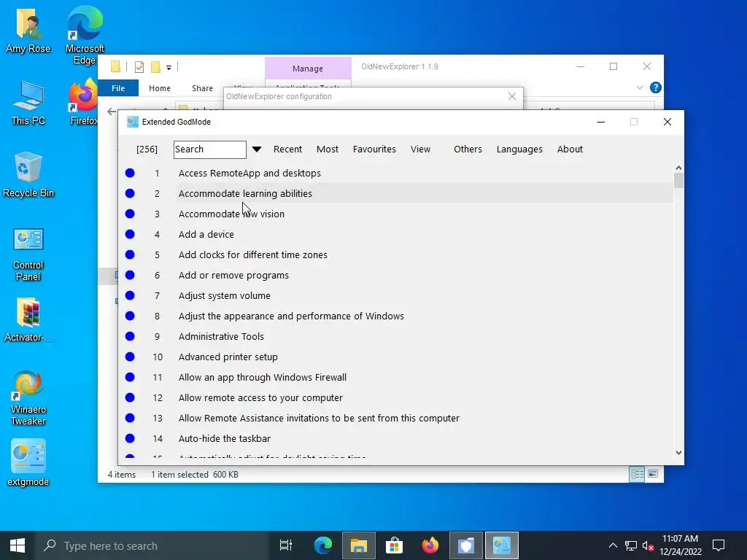Open the quick access toolbar dropdown arrow
The width and height of the screenshot is (747, 560).
click(x=169, y=68)
